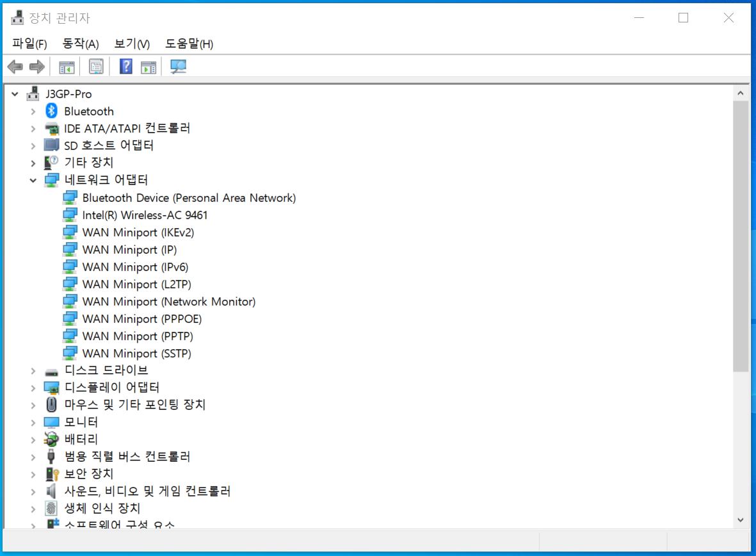Click the scrollbar down arrow
Viewport: 756px width, 556px height.
pos(741,519)
